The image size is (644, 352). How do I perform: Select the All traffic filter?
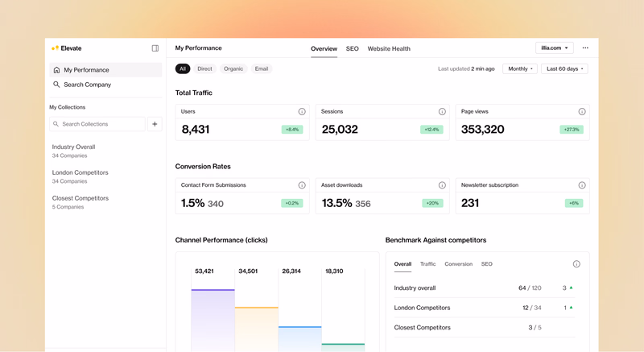(x=183, y=68)
